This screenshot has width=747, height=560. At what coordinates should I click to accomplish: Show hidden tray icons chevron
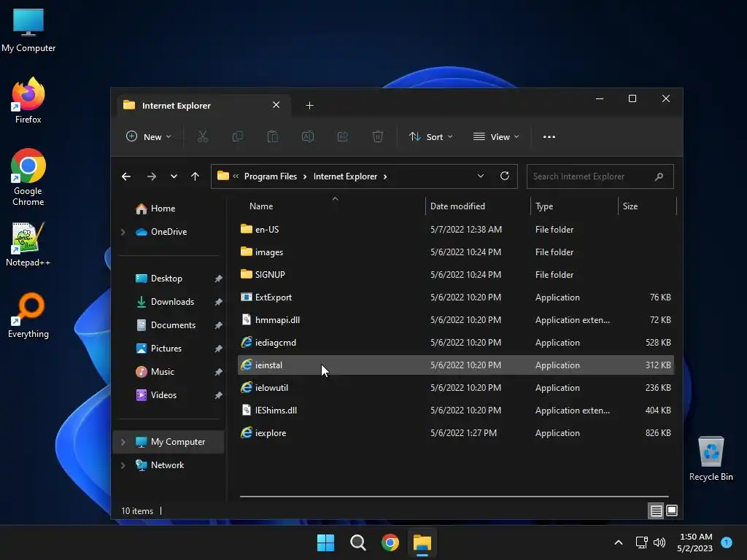619,542
